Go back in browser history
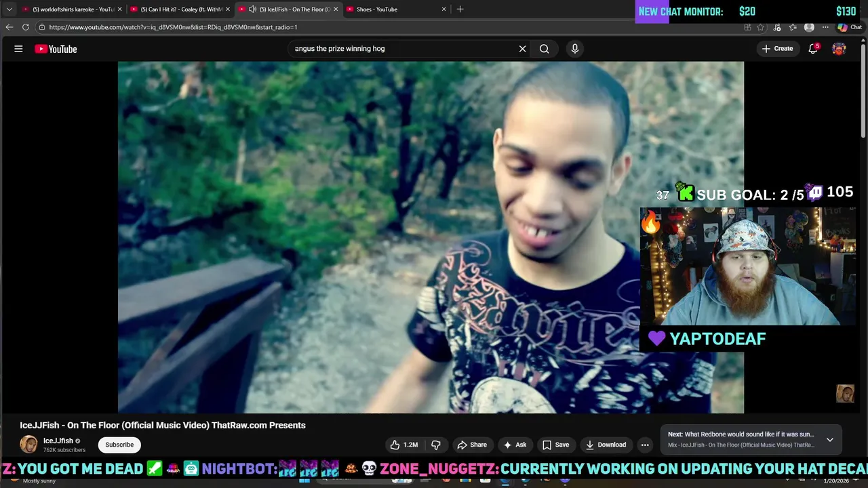Viewport: 868px width, 488px height. tap(9, 27)
